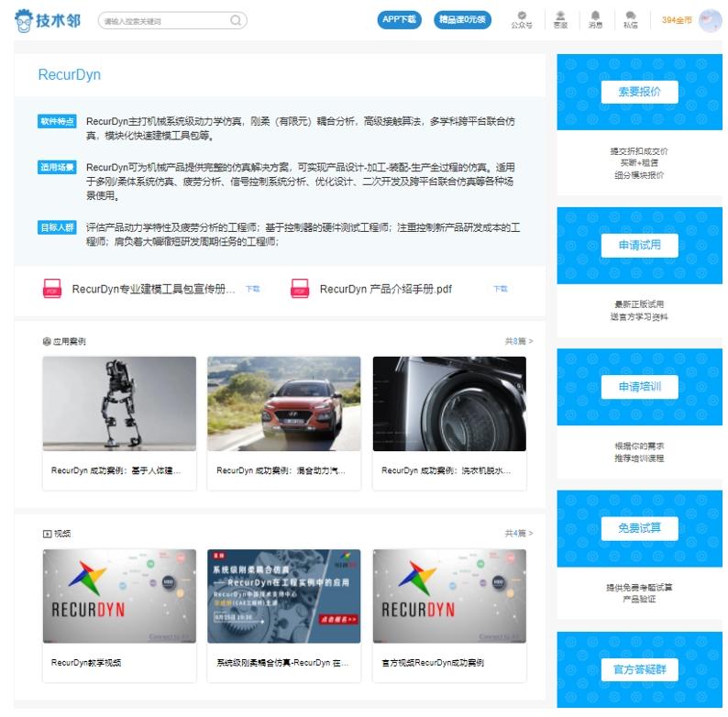Expand 共8篇 link in 应用案例 section
Screen dimensions: 728x717
519,341
